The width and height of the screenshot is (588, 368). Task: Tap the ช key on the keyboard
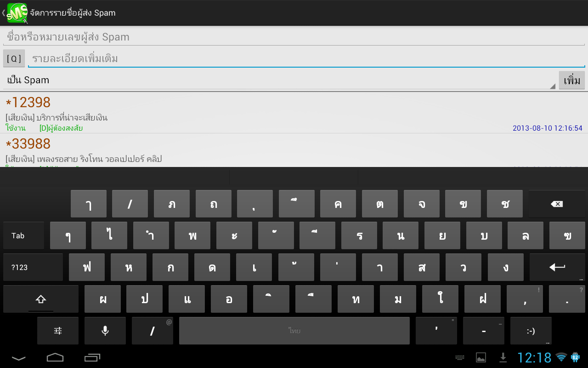pos(505,204)
